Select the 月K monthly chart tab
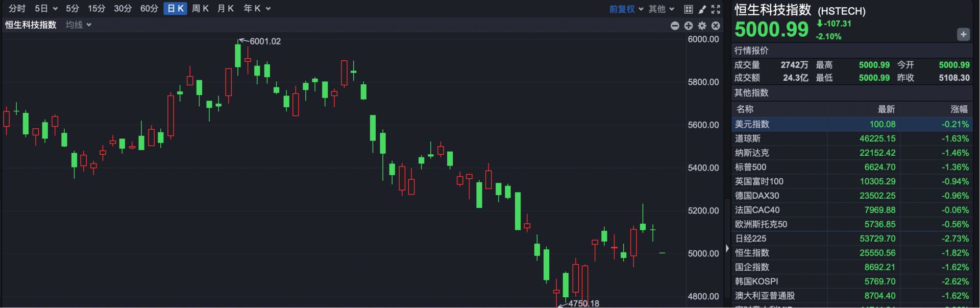 tap(226, 8)
